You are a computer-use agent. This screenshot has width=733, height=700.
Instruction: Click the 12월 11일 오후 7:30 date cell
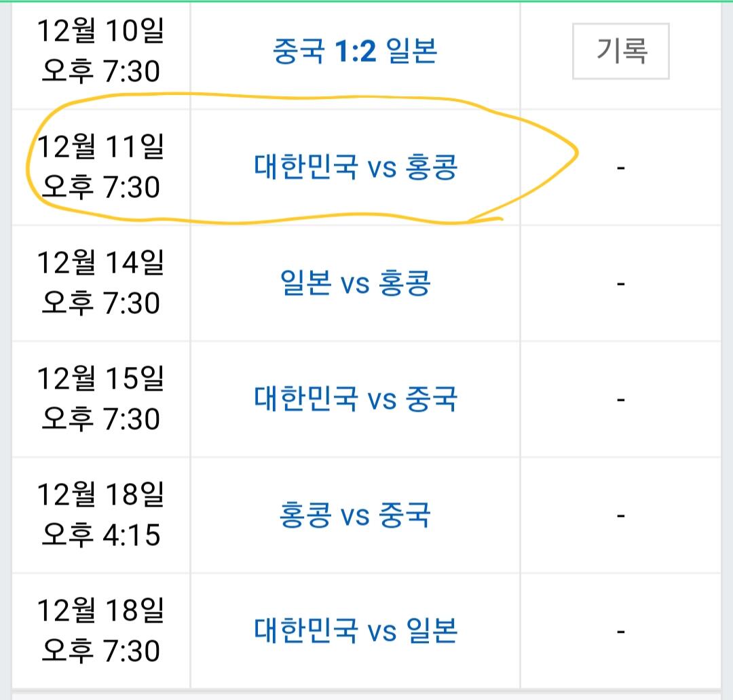pos(100,167)
